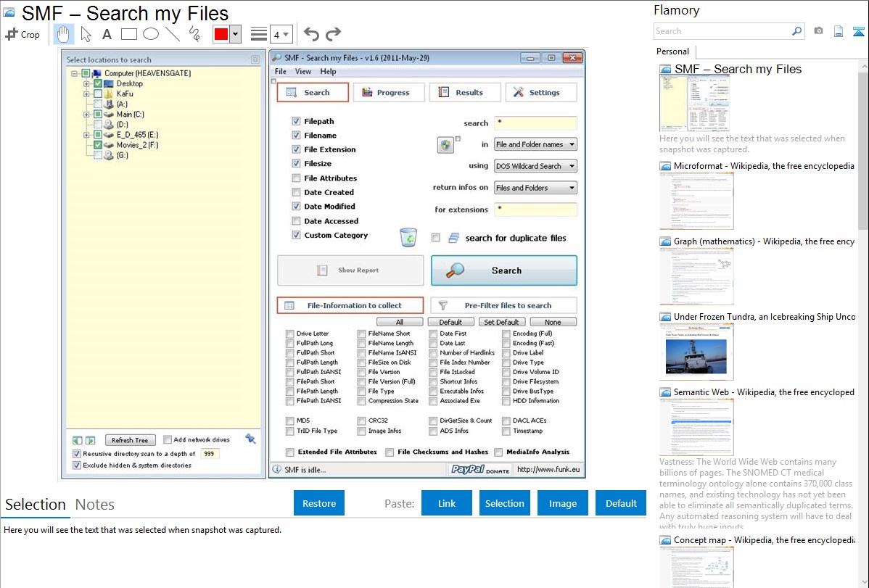Open the line width 4 dropdown

coord(281,34)
